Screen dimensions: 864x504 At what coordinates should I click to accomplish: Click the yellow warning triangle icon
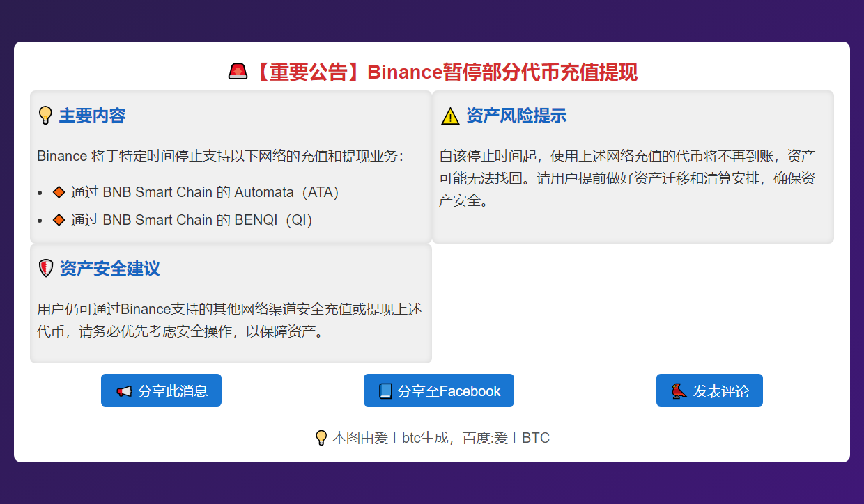(450, 116)
